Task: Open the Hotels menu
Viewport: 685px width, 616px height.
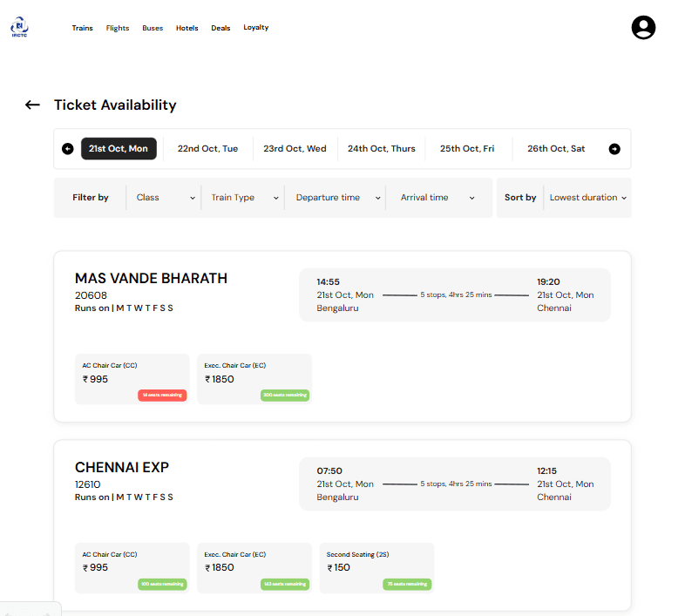Action: click(187, 28)
